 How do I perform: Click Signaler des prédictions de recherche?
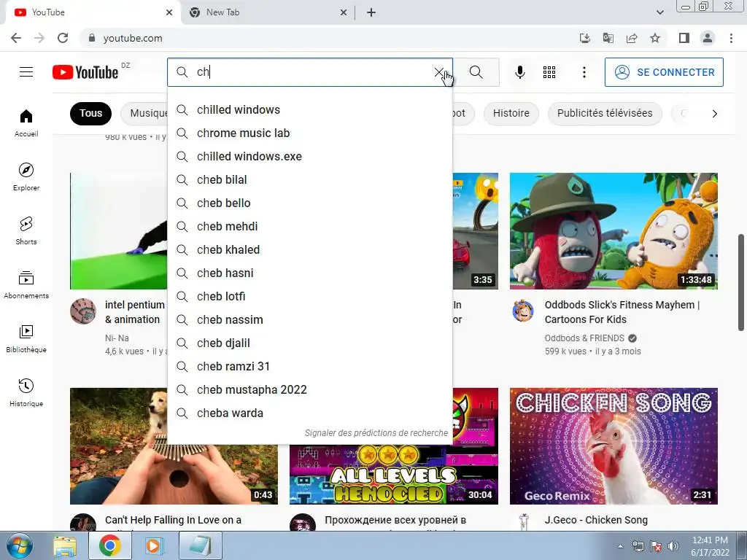(x=376, y=433)
